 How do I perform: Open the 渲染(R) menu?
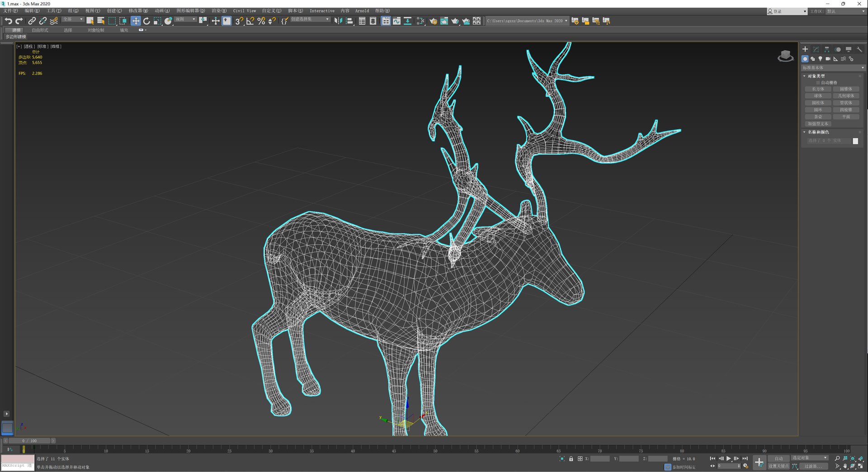219,11
